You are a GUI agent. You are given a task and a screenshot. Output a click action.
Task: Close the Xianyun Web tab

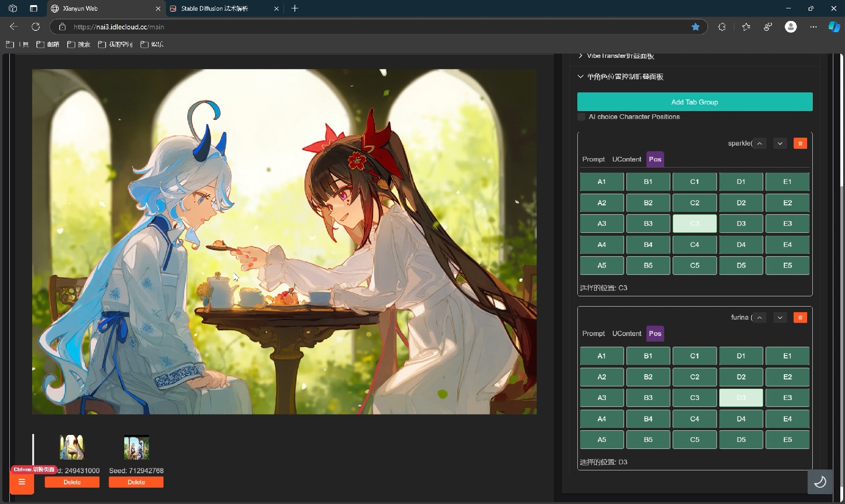pos(158,8)
